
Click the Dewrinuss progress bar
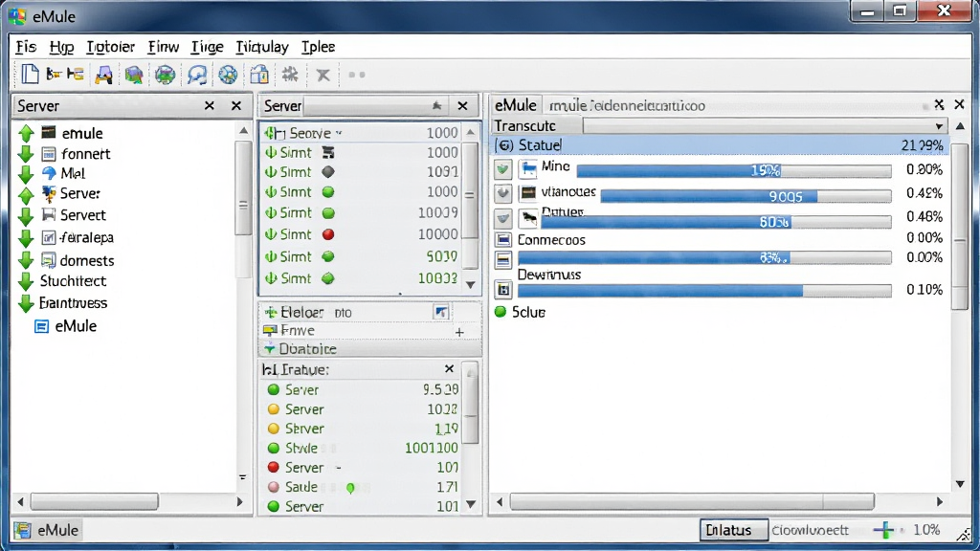[x=704, y=291]
